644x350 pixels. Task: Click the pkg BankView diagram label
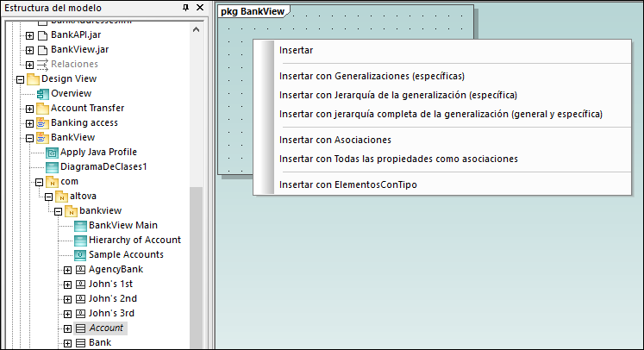(x=253, y=11)
